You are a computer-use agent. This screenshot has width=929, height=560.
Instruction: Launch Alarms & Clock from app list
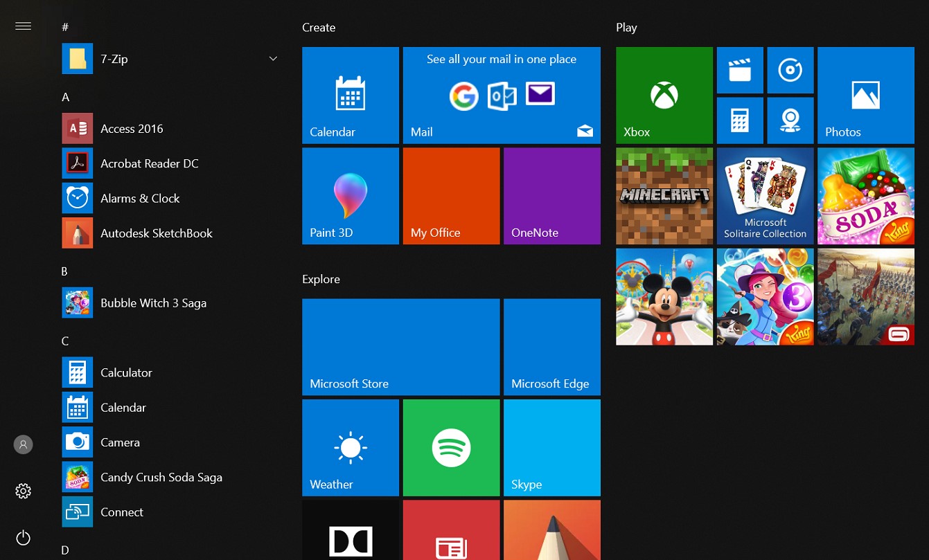pyautogui.click(x=172, y=199)
